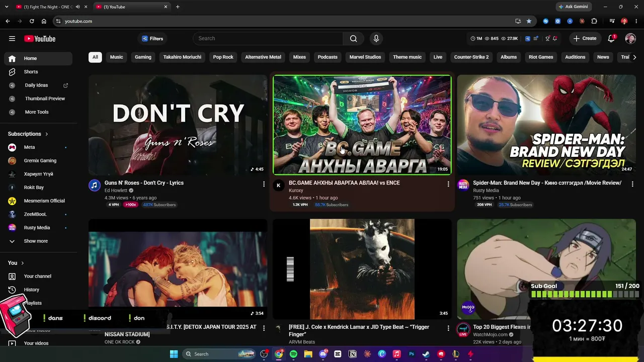Viewport: 644px width, 362px height.
Task: Click the YouTube logo
Action: 40,39
